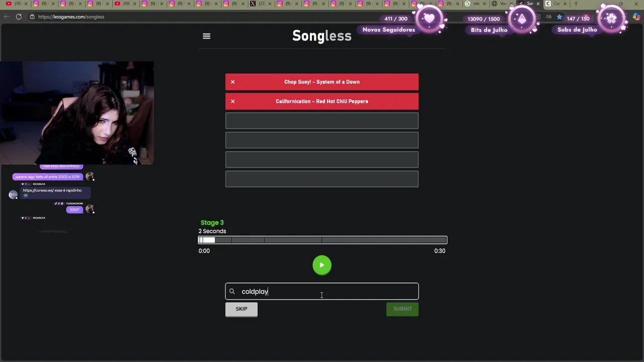Close the Google site tab

(x=484, y=4)
